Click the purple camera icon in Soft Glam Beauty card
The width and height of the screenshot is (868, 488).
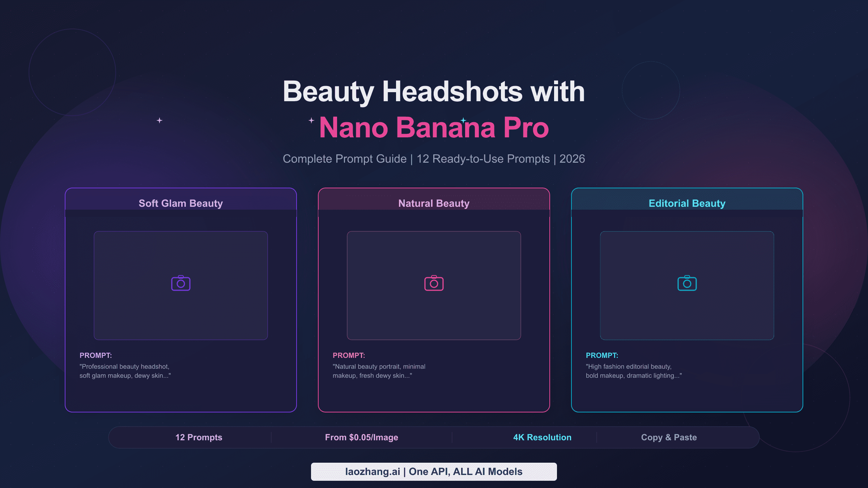pyautogui.click(x=181, y=283)
